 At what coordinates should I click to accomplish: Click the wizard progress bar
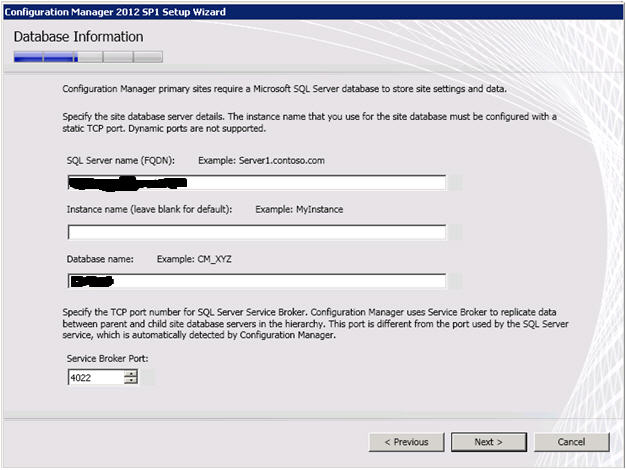[88, 57]
